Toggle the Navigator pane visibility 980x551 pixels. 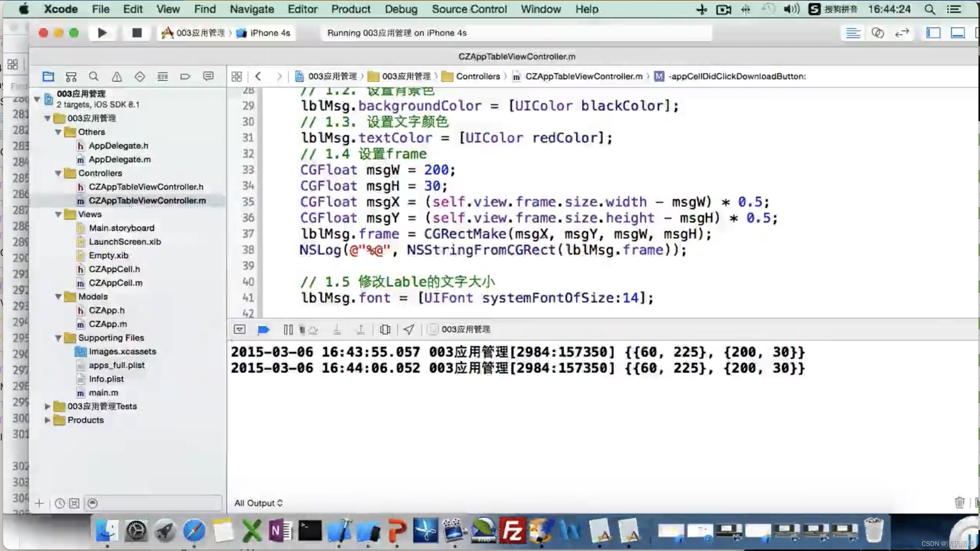coord(934,33)
